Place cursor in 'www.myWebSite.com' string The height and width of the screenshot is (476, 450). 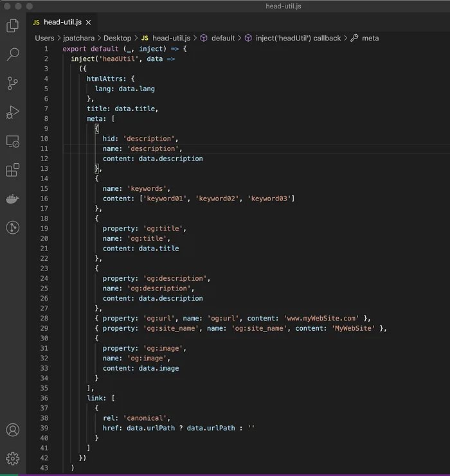coord(323,318)
